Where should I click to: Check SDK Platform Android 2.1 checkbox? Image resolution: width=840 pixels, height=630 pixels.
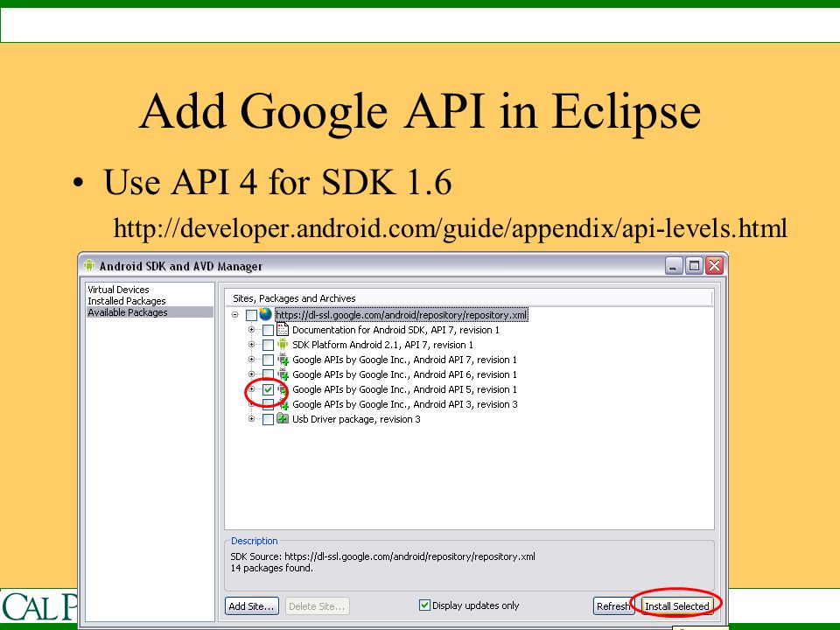[x=268, y=345]
